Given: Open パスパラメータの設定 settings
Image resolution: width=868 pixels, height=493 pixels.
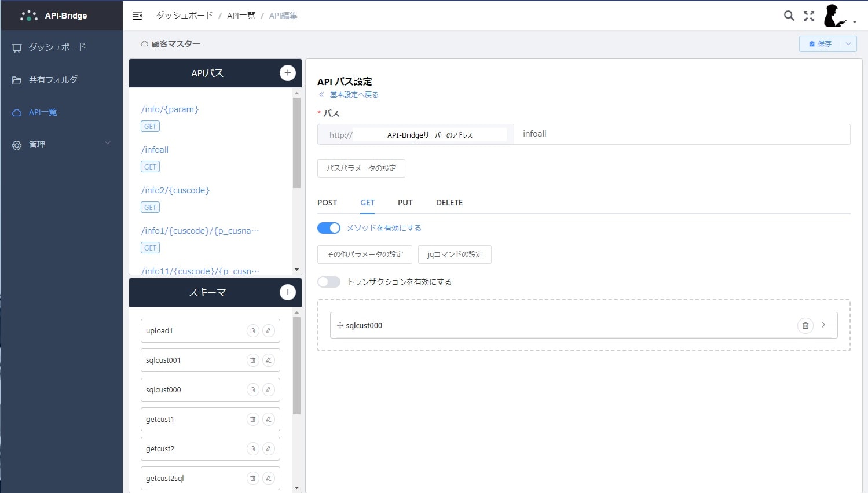Looking at the screenshot, I should (361, 168).
